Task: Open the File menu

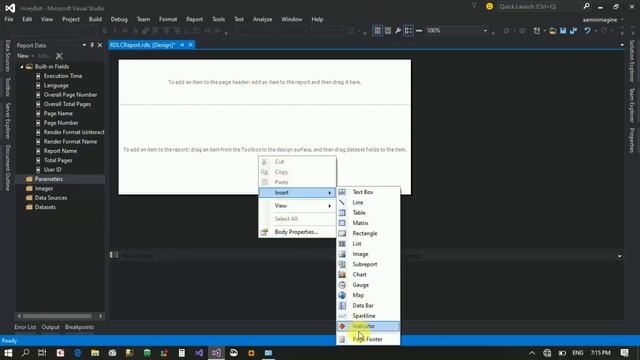Action: pyautogui.click(x=9, y=19)
